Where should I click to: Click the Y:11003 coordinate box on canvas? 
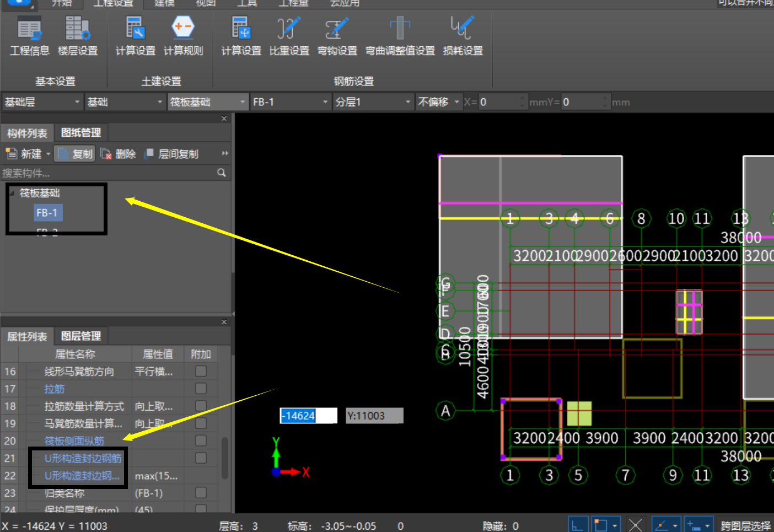click(x=374, y=416)
